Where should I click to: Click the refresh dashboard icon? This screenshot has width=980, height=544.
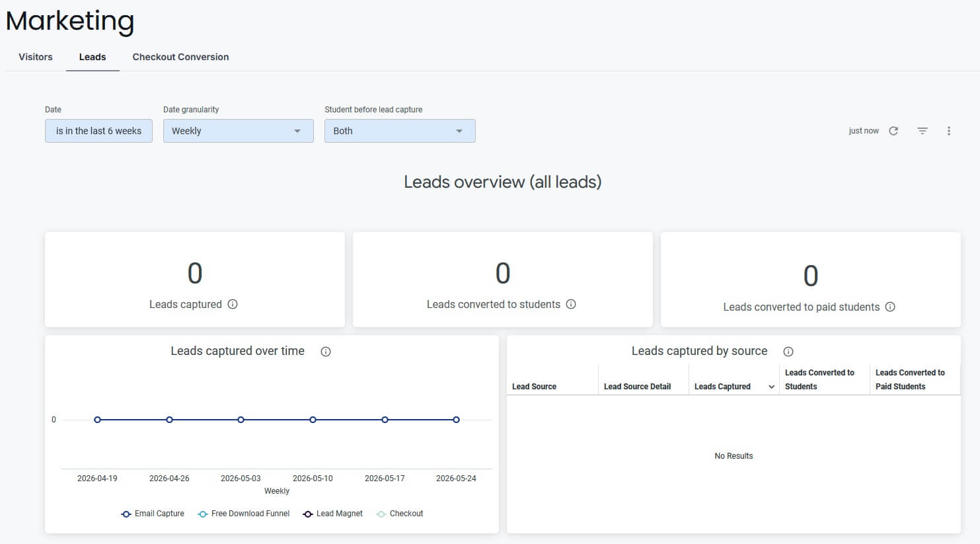tap(893, 131)
